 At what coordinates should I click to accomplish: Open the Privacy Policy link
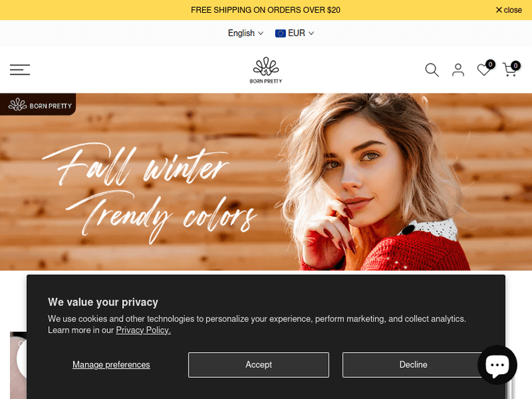pyautogui.click(x=143, y=330)
